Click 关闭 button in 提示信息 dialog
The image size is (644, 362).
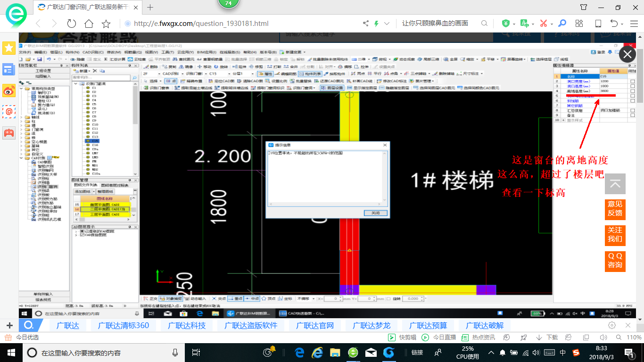[375, 213]
